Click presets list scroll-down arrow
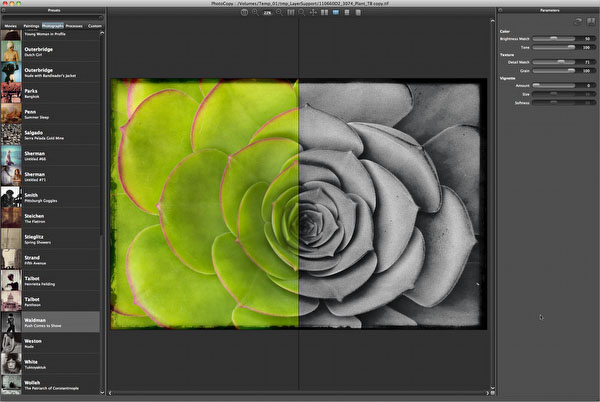This screenshot has height=402, width=600. click(102, 392)
